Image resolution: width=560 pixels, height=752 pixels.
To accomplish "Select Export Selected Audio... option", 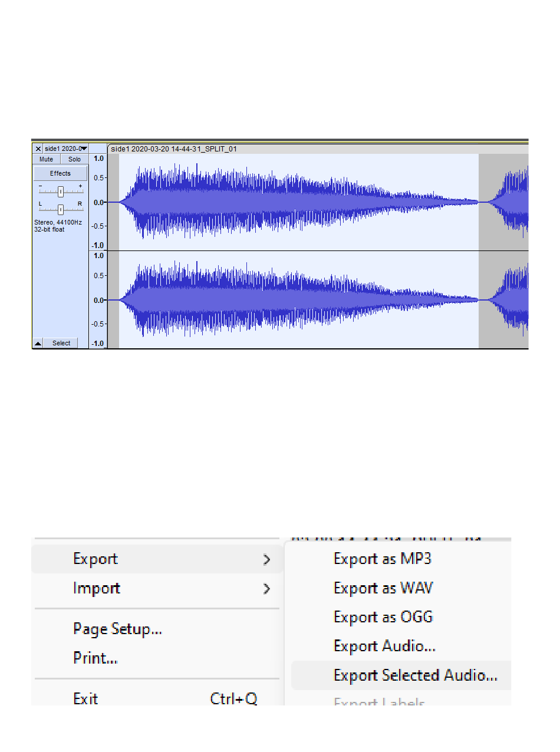I will click(415, 675).
